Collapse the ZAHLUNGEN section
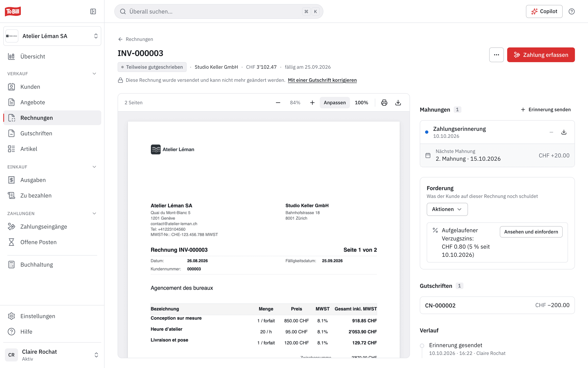Image resolution: width=588 pixels, height=368 pixels. 94,213
